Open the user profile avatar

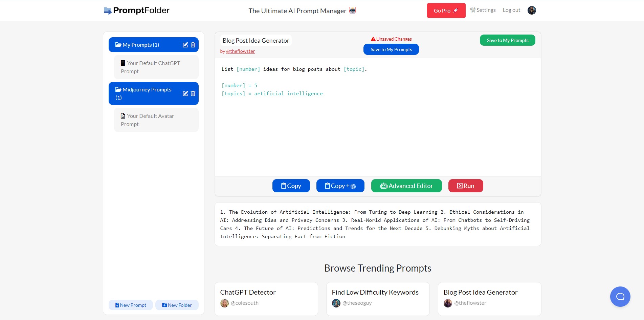tap(532, 10)
